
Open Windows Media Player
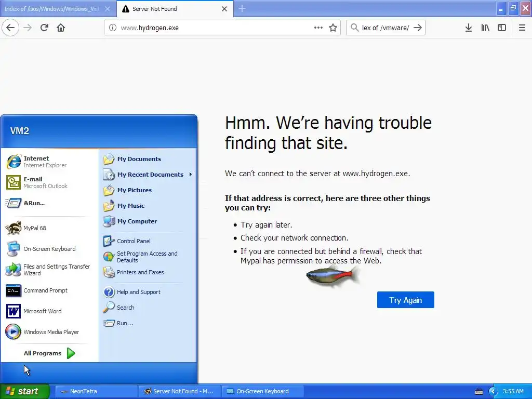point(49,332)
